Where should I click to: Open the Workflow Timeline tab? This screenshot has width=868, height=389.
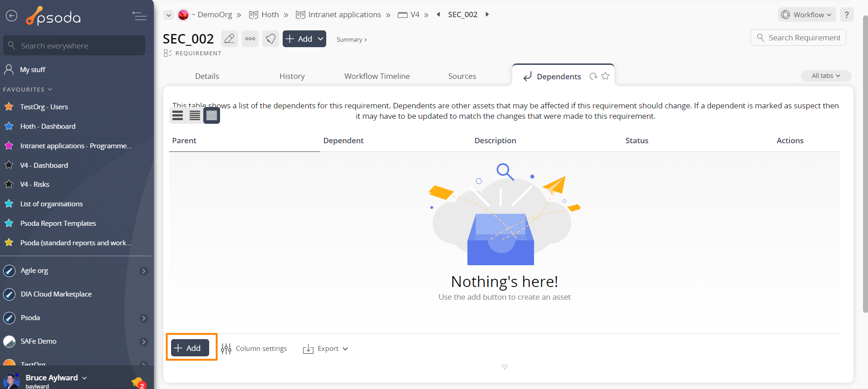pos(377,76)
